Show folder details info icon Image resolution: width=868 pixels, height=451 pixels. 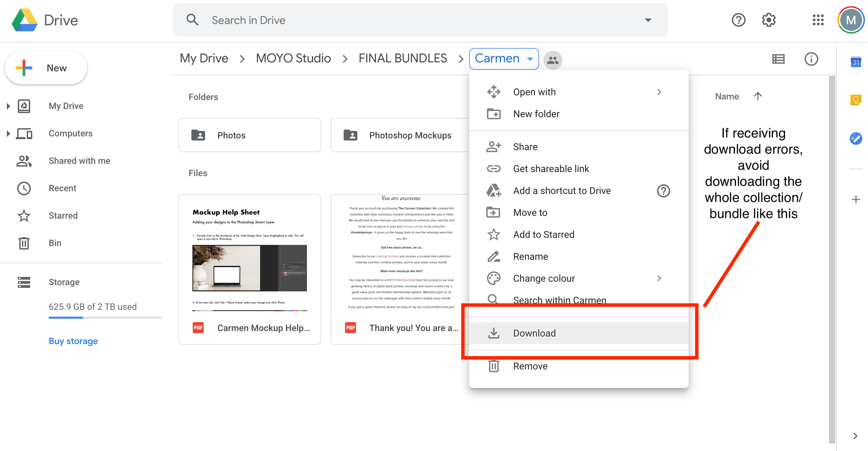811,59
